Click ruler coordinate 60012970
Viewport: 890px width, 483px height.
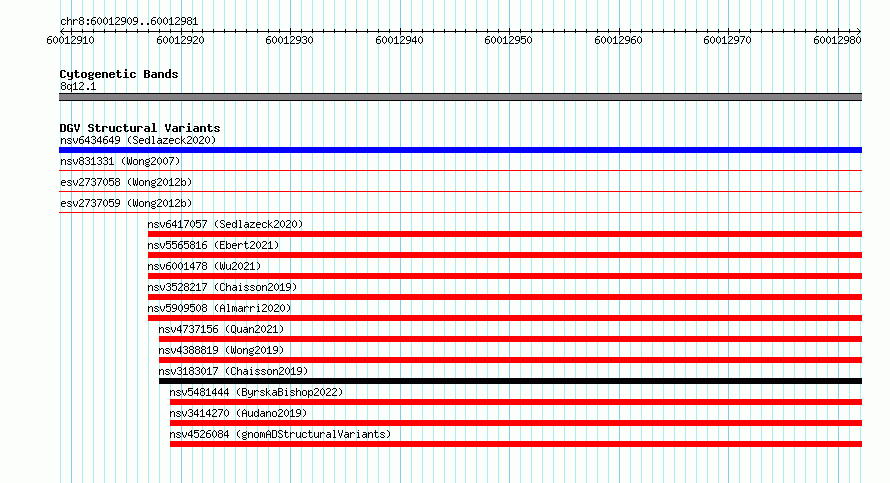[x=727, y=40]
